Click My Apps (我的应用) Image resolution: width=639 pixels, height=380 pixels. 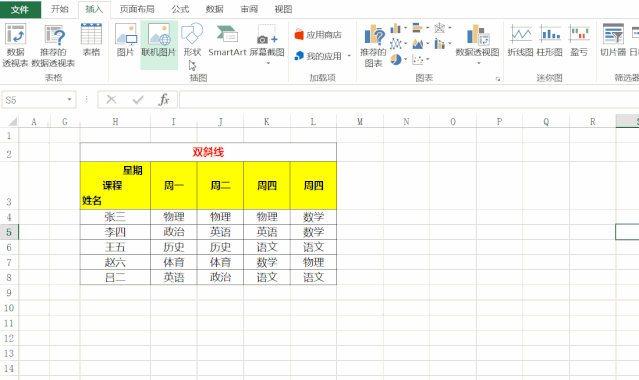pos(318,55)
